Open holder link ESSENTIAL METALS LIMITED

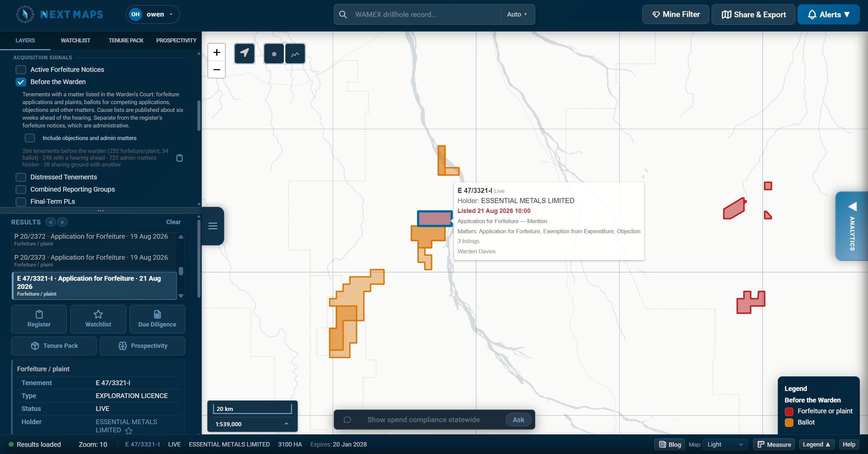126,426
